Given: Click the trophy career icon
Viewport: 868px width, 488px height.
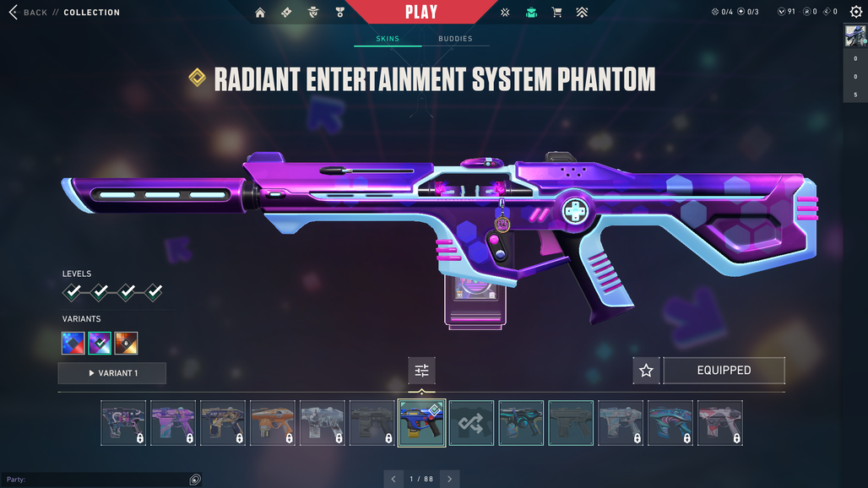Looking at the screenshot, I should (x=340, y=12).
